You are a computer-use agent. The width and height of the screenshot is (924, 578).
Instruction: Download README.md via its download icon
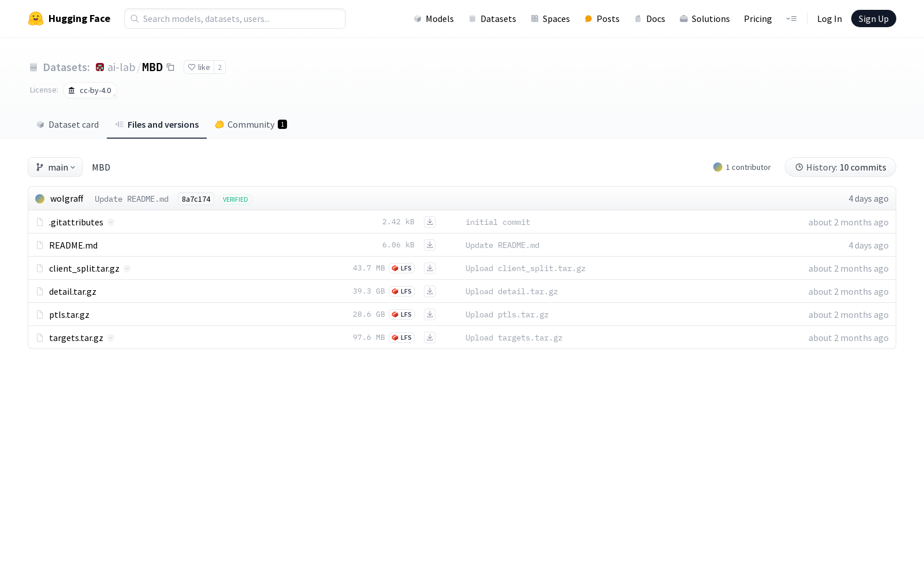[x=430, y=245]
